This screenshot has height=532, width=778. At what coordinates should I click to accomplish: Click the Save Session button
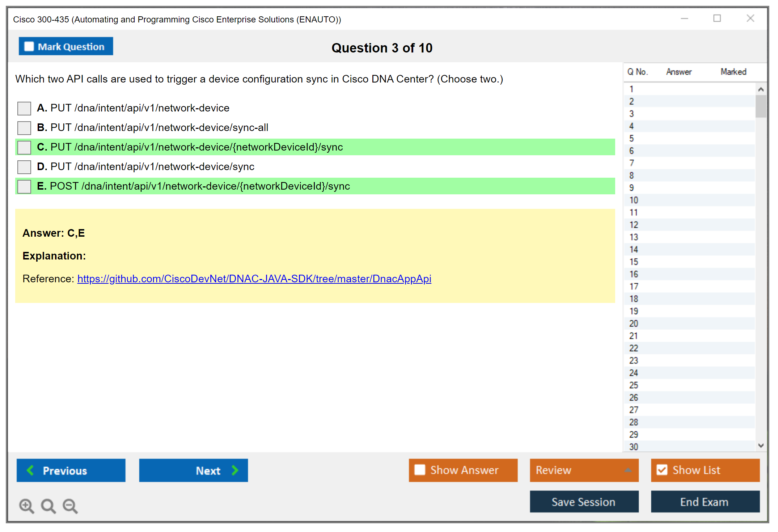coord(584,502)
